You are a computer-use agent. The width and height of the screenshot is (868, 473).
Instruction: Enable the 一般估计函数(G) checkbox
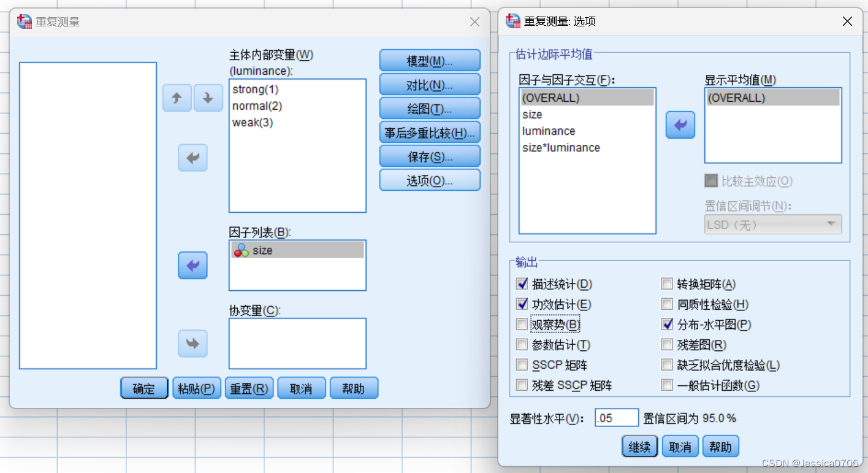(x=667, y=385)
